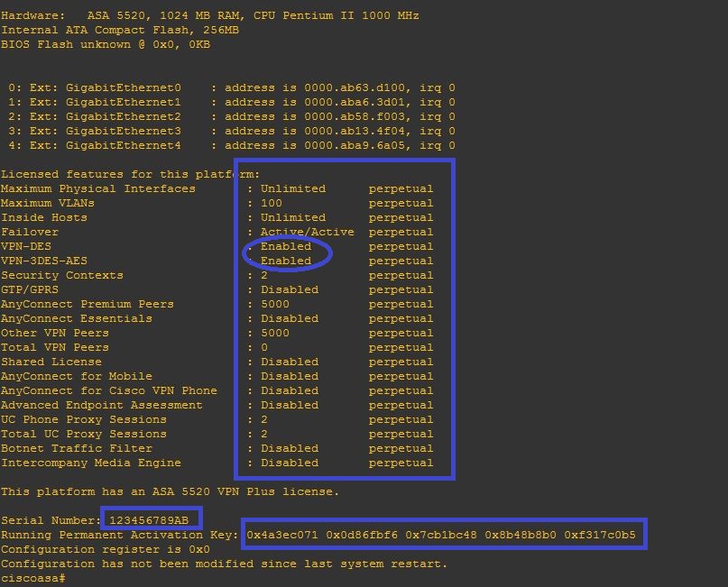Click the GigabitEthernet4 interface name
This screenshot has width=728, height=587.
[x=123, y=145]
